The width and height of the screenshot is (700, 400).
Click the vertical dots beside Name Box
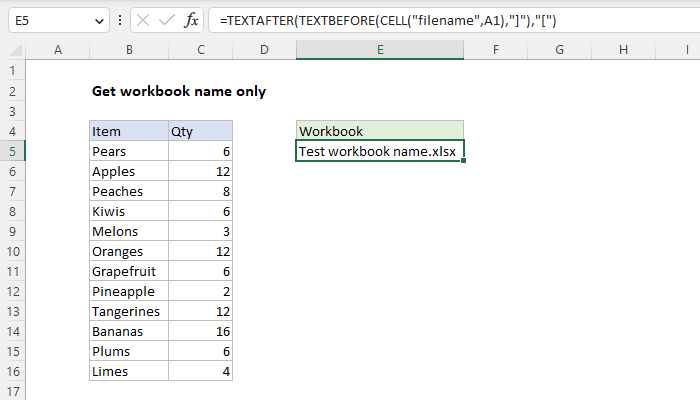[x=120, y=20]
